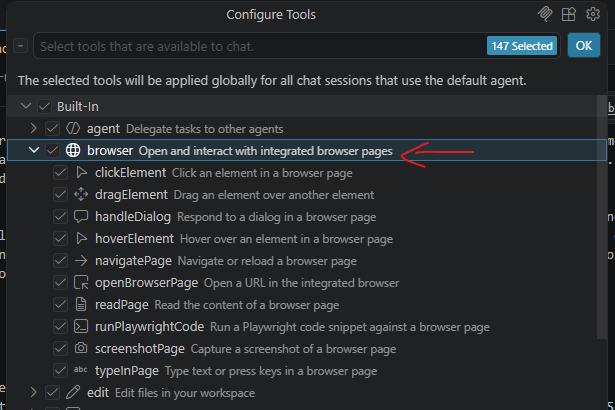The width and height of the screenshot is (615, 410).
Task: Click the agent tool icon
Action: click(73, 128)
